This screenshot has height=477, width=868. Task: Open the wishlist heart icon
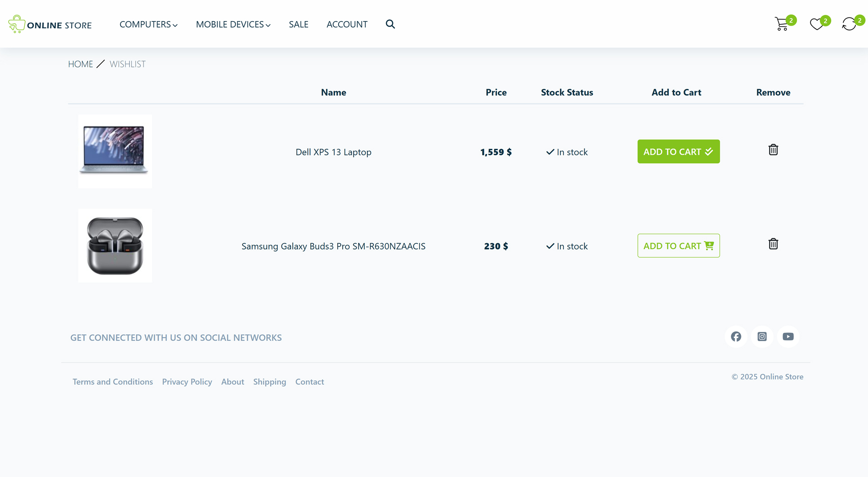[x=816, y=24]
